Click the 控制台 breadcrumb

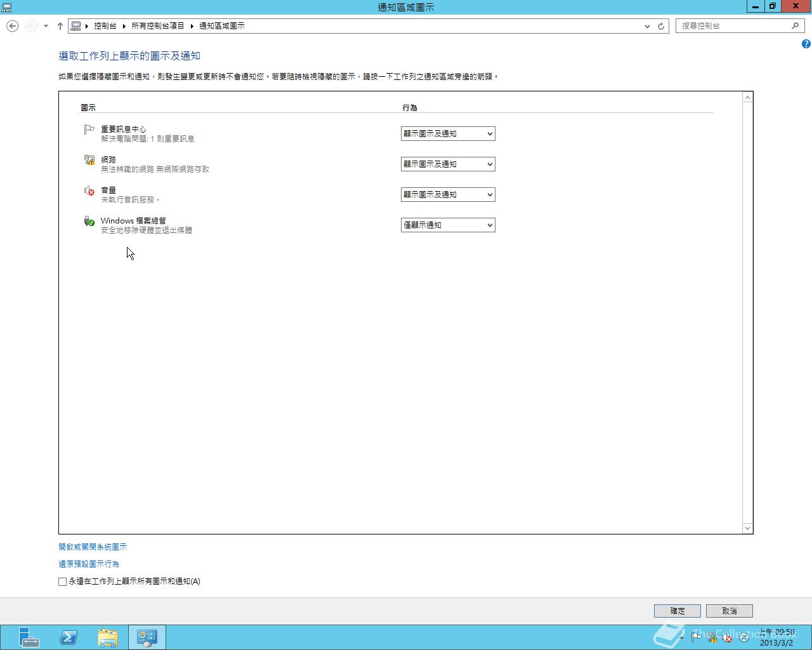click(105, 26)
